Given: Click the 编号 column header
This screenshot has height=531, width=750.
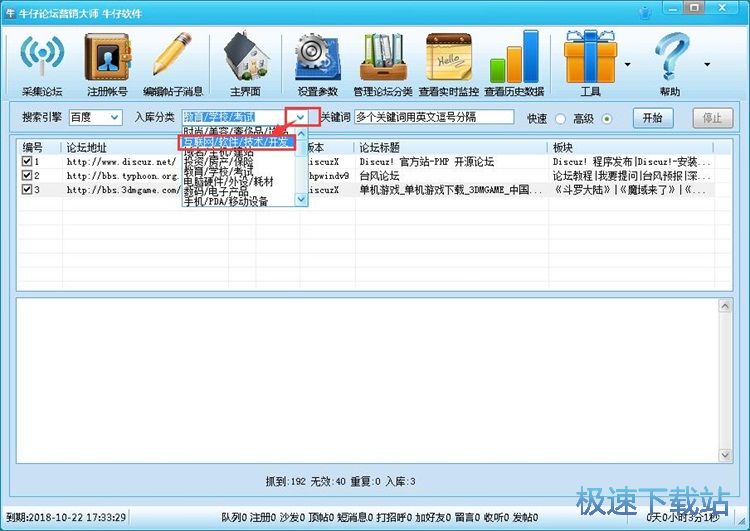Looking at the screenshot, I should click(40, 147).
